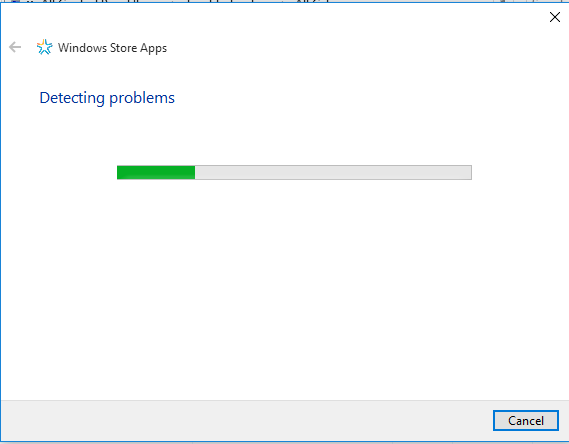Click the word problems in the heading

(142, 99)
